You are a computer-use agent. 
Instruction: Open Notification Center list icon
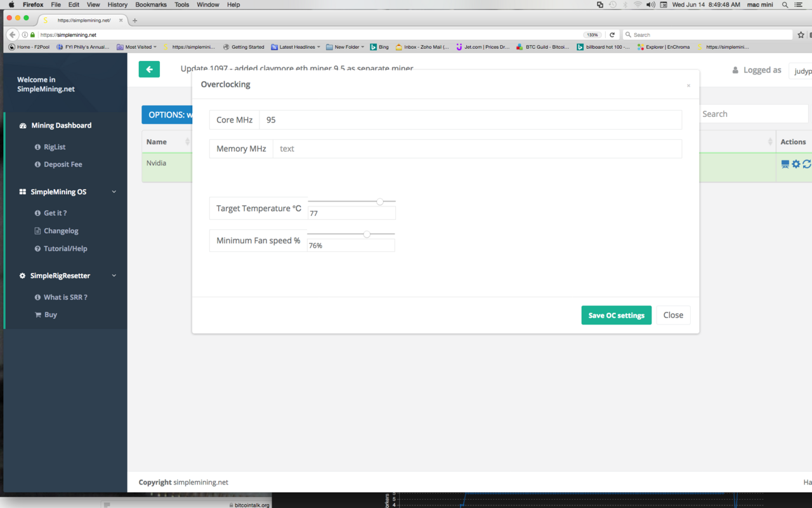(799, 4)
